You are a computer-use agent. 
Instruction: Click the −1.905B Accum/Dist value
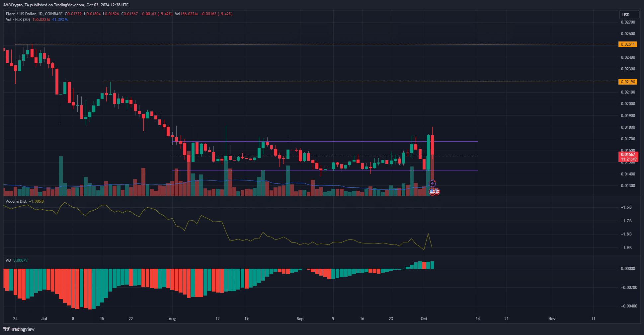coord(36,201)
